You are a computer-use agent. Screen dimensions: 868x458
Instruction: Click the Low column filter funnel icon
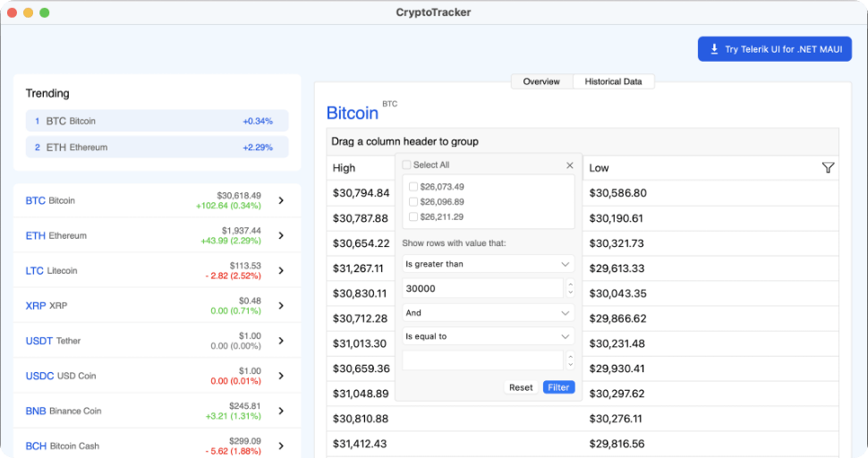tap(828, 167)
